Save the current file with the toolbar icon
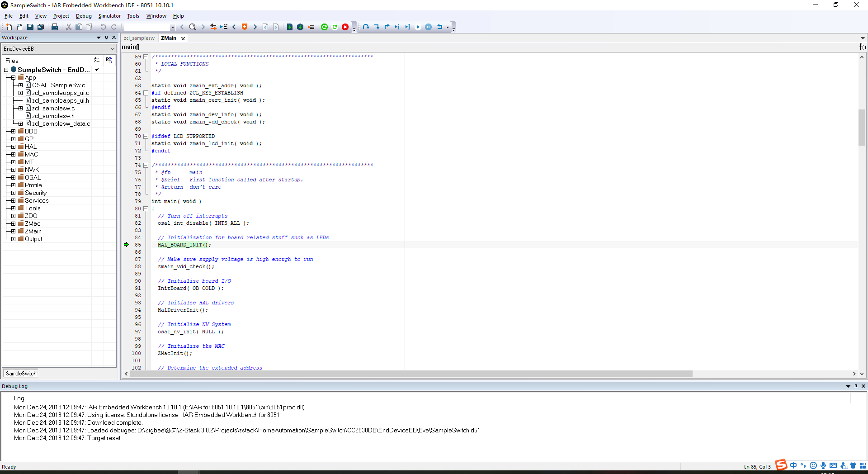 point(30,27)
